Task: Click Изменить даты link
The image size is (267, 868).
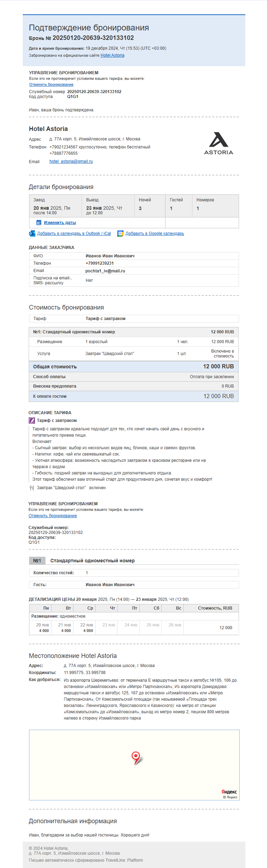Action: click(60, 223)
